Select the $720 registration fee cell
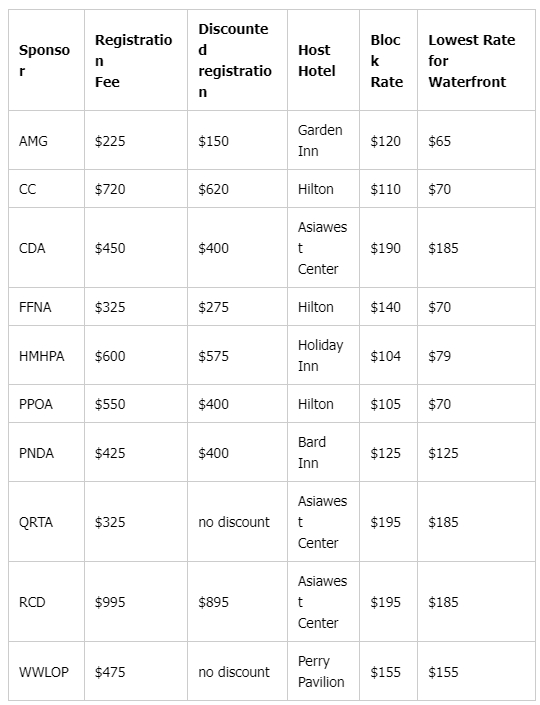 [136, 189]
